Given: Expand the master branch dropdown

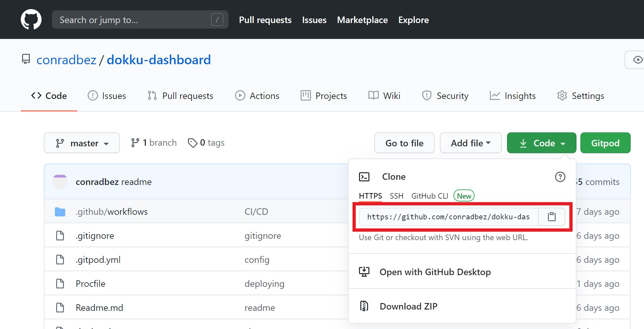Looking at the screenshot, I should 82,143.
